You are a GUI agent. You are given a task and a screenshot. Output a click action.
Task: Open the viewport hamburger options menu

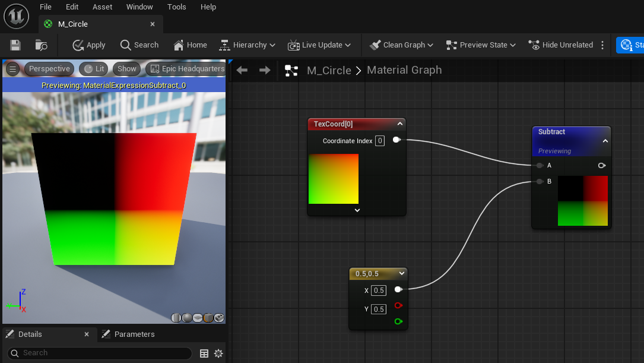click(x=12, y=69)
